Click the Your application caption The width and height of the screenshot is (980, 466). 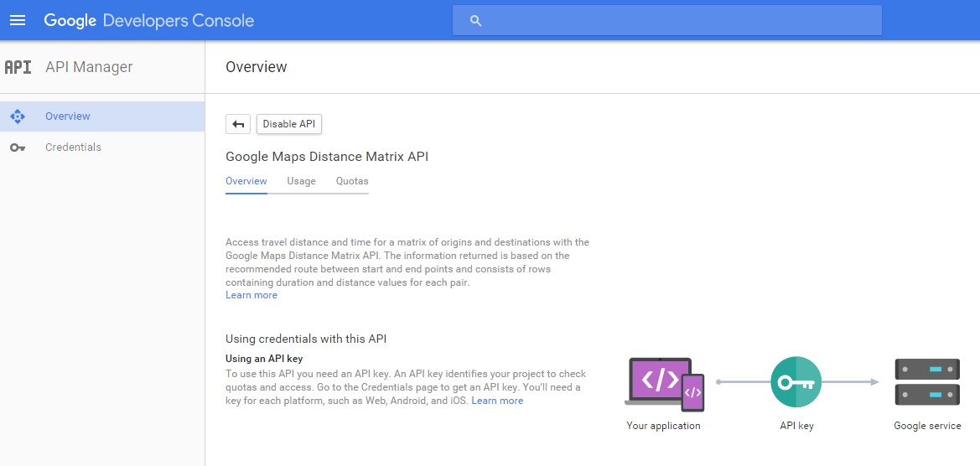(663, 426)
